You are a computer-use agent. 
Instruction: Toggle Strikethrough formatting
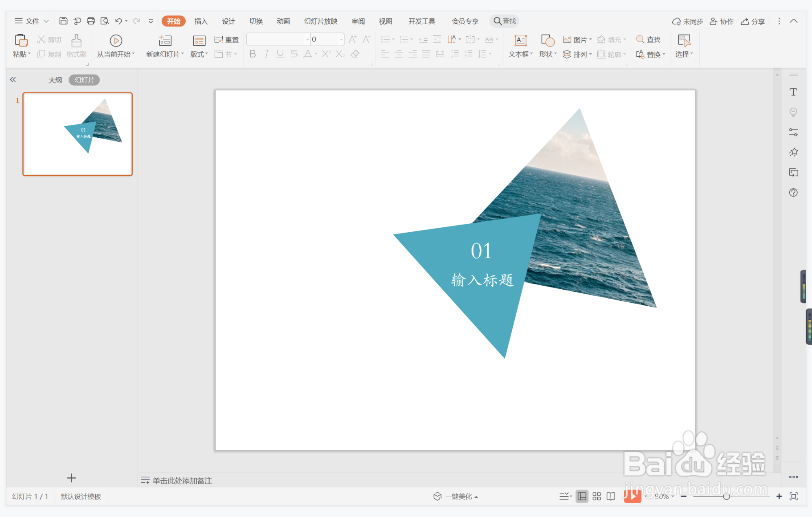point(294,54)
